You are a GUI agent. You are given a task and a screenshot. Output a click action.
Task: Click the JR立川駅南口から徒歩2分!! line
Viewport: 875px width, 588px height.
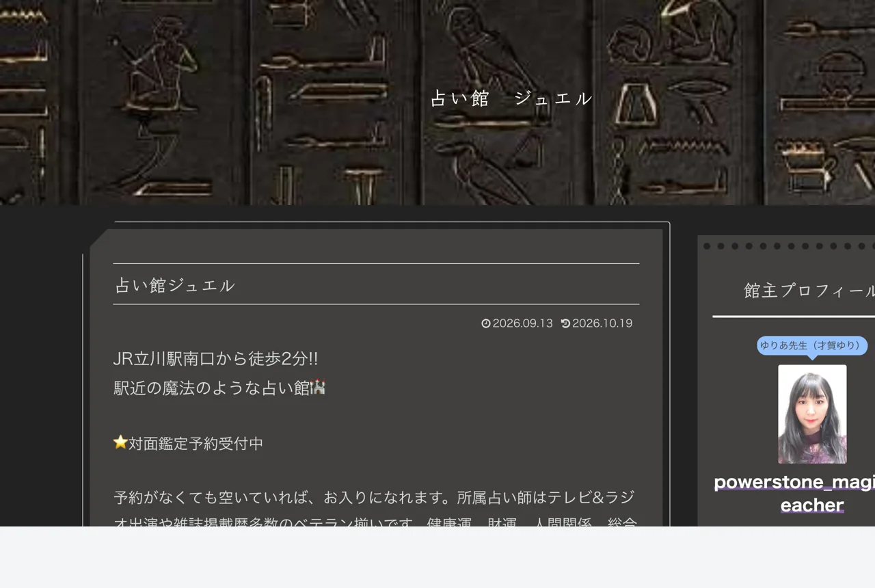(215, 359)
